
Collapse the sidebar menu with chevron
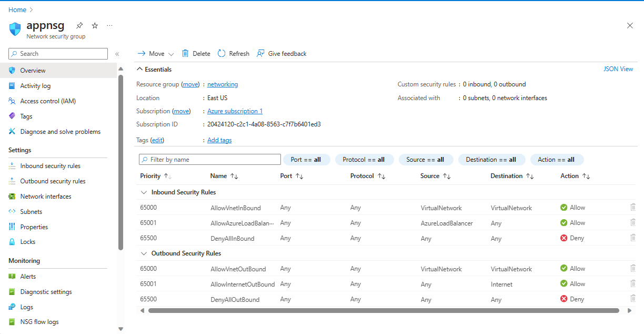[117, 54]
